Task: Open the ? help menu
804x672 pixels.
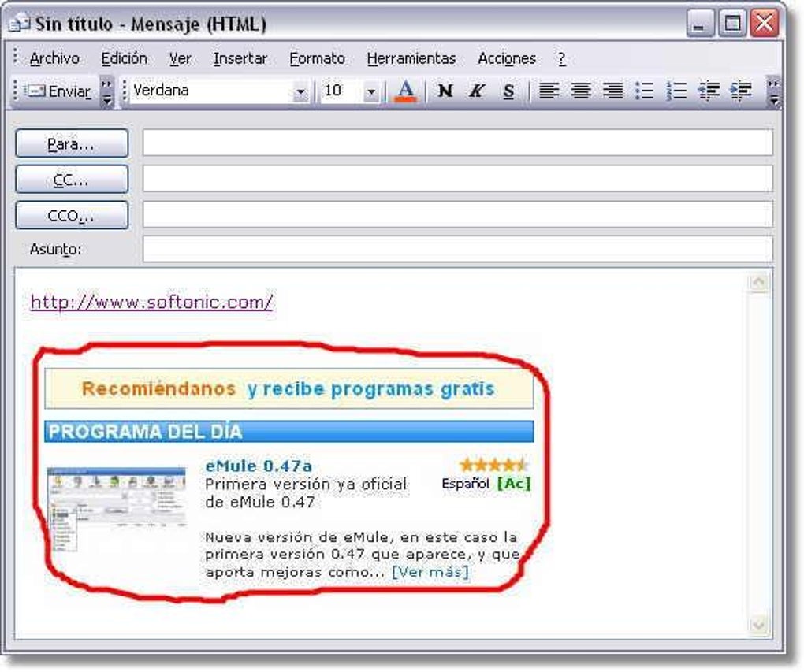Action: [561, 58]
